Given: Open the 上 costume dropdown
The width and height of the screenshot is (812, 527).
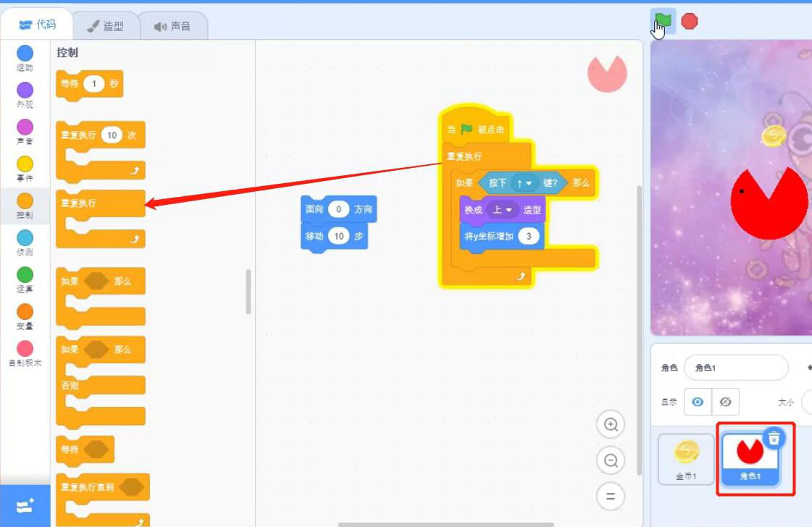Looking at the screenshot, I should point(502,210).
